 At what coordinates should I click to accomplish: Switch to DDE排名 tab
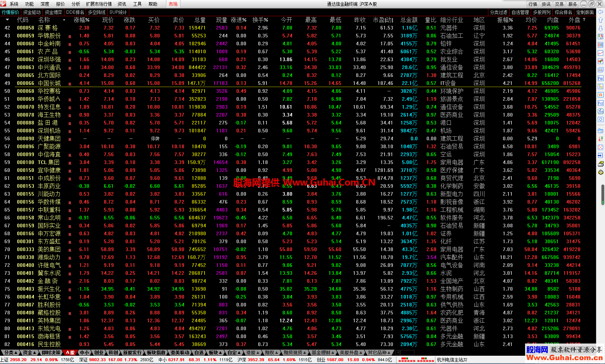[75, 12]
